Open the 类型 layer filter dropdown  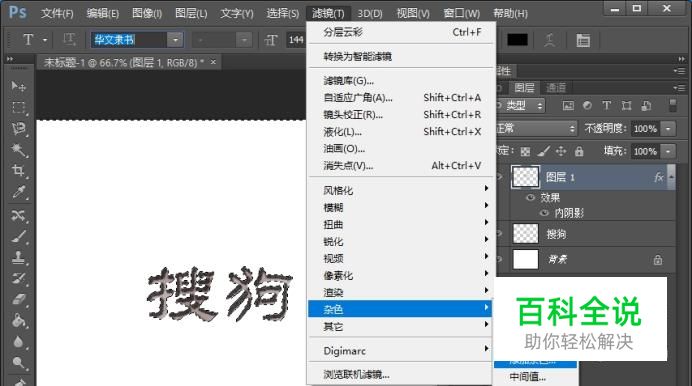point(520,105)
